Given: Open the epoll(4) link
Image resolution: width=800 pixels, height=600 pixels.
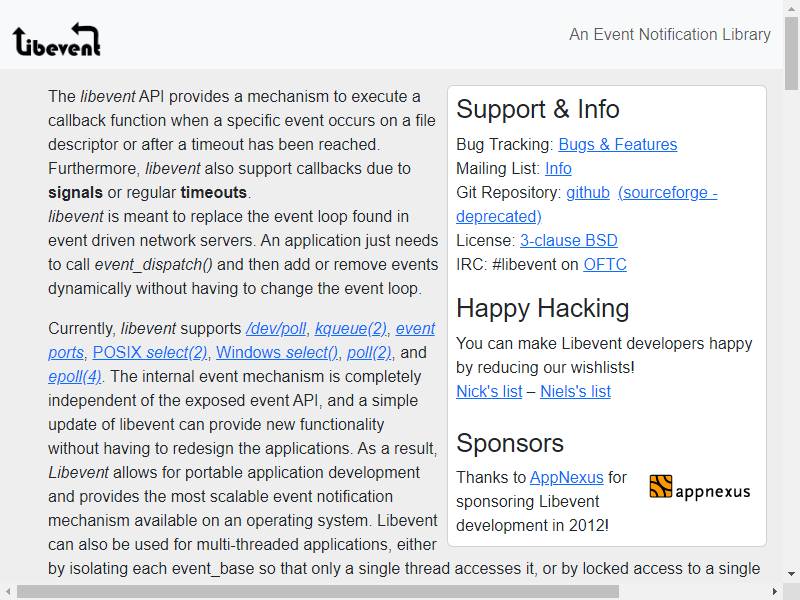Looking at the screenshot, I should tap(74, 377).
